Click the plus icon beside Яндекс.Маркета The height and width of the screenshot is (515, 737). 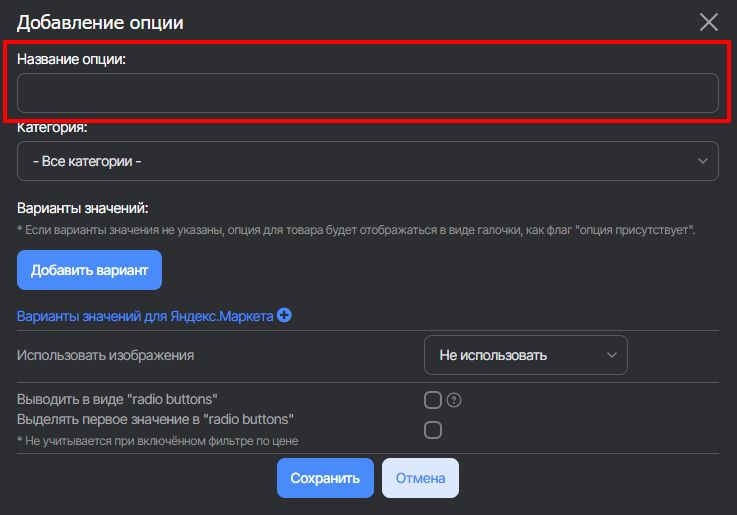tap(284, 316)
